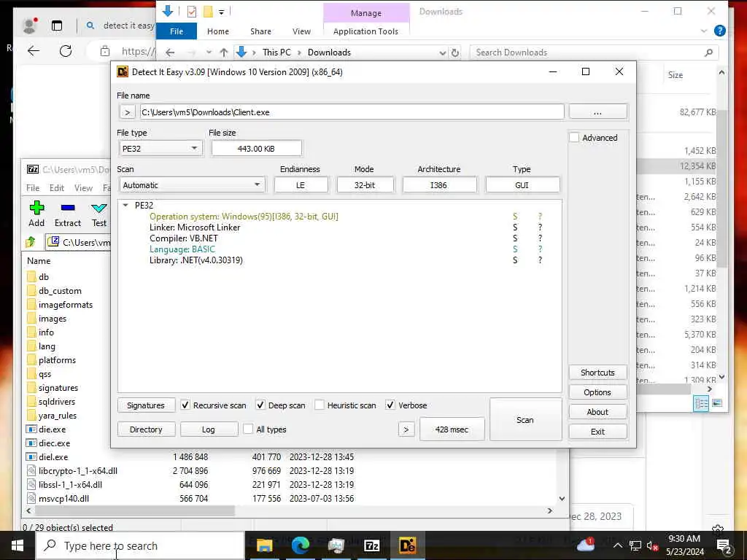
Task: Click the volume icon in system tray
Action: pos(652,545)
